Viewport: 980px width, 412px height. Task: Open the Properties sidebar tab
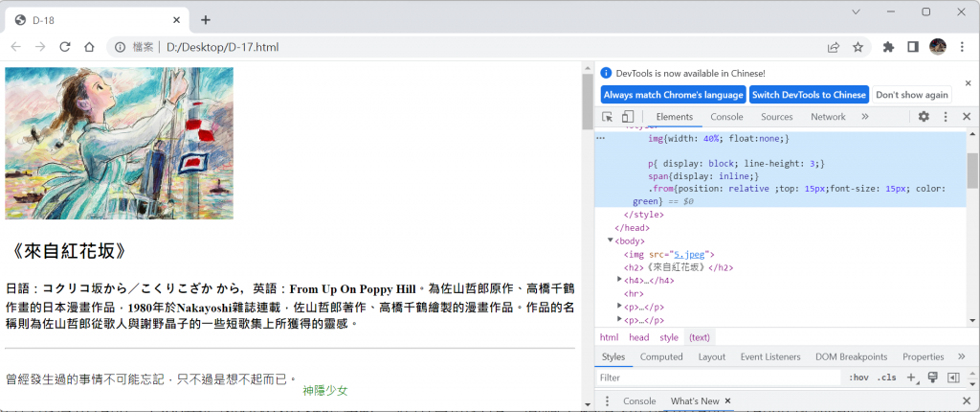[924, 356]
